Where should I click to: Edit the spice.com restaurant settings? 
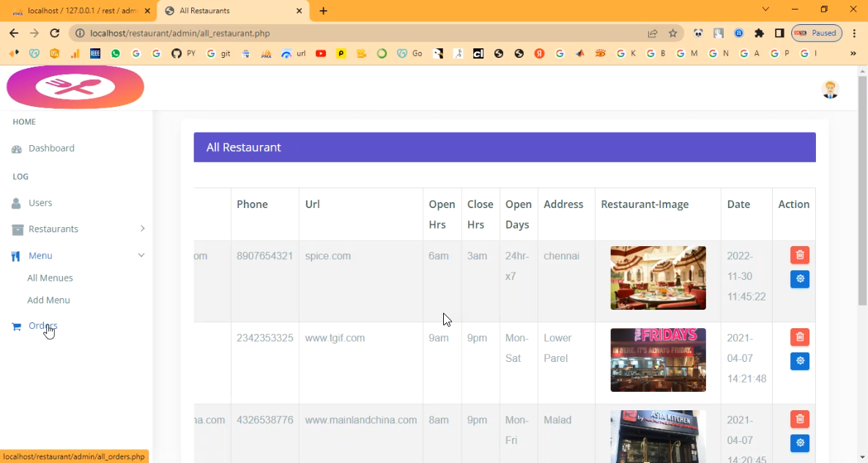[799, 279]
